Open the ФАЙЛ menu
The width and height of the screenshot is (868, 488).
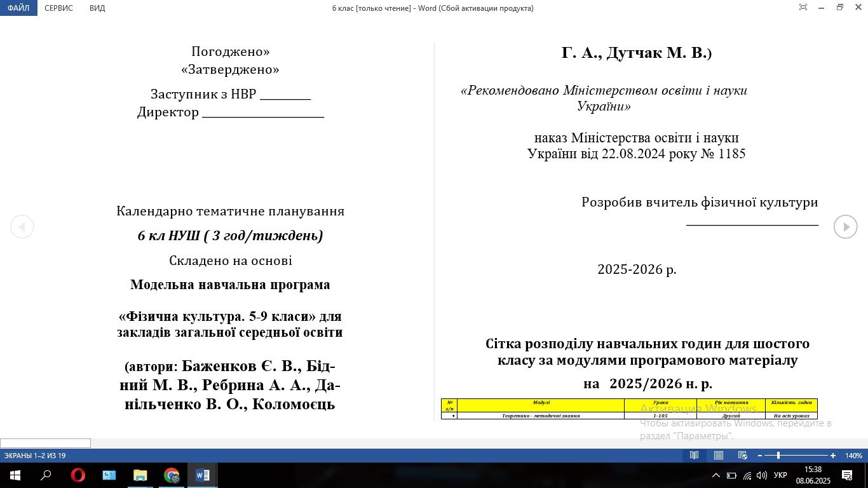(18, 8)
